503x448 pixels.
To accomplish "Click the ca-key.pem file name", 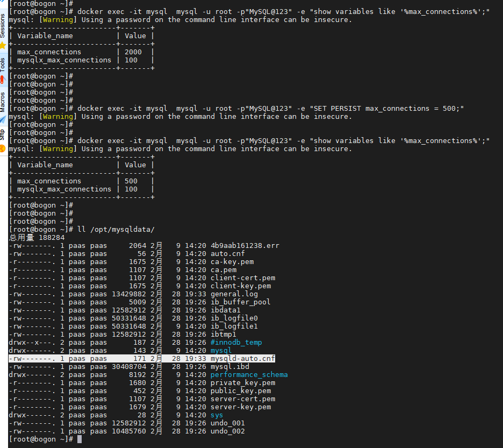I will [x=232, y=262].
